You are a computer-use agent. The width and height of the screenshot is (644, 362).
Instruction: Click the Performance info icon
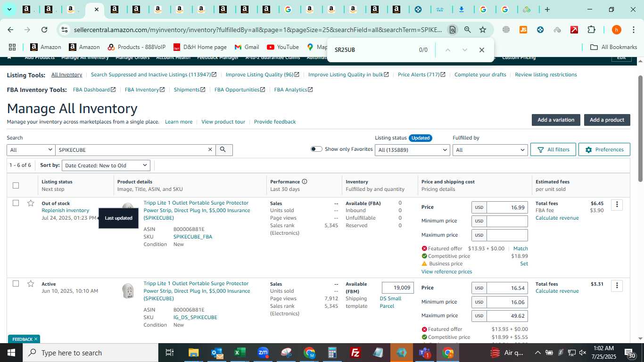click(305, 181)
